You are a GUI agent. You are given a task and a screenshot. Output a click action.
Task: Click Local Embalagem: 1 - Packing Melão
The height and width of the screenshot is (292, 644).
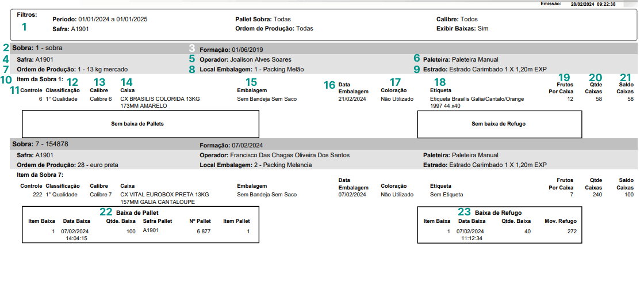[x=251, y=70]
